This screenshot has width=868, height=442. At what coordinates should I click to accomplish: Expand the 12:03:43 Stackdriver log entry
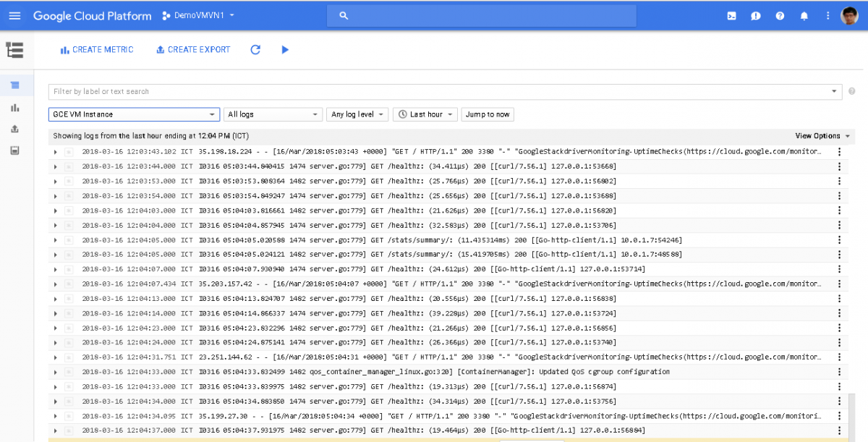point(55,152)
